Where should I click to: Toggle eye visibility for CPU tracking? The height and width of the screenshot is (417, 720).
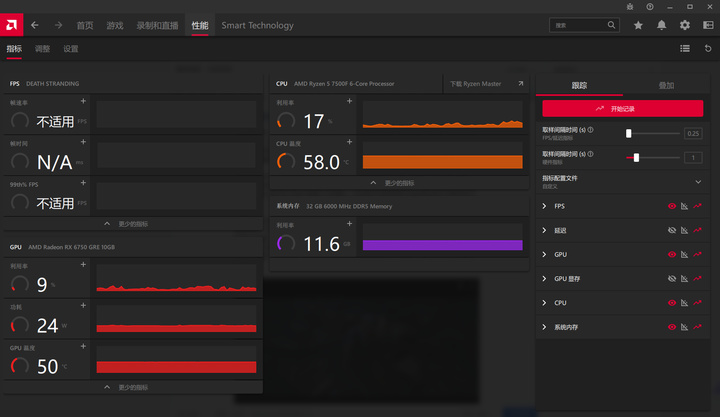click(672, 303)
